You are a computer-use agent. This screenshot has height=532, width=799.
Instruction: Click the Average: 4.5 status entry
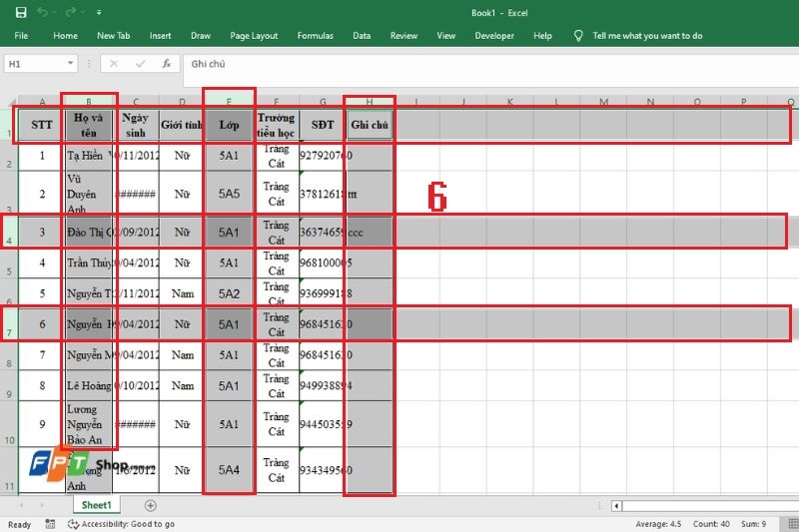658,524
